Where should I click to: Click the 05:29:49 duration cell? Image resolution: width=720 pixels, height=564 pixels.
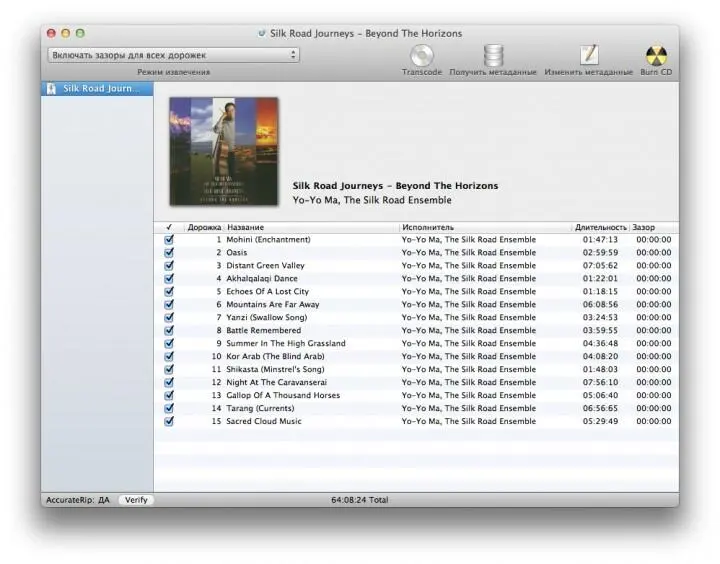coord(600,421)
